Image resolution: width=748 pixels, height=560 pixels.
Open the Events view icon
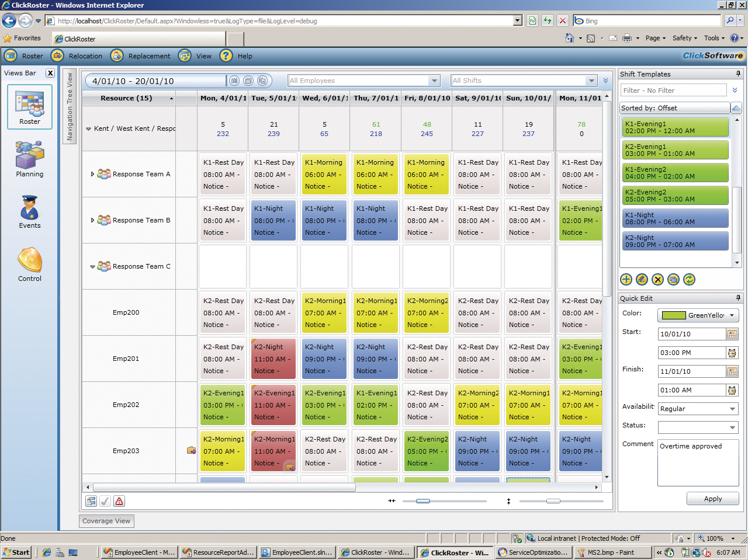point(30,211)
